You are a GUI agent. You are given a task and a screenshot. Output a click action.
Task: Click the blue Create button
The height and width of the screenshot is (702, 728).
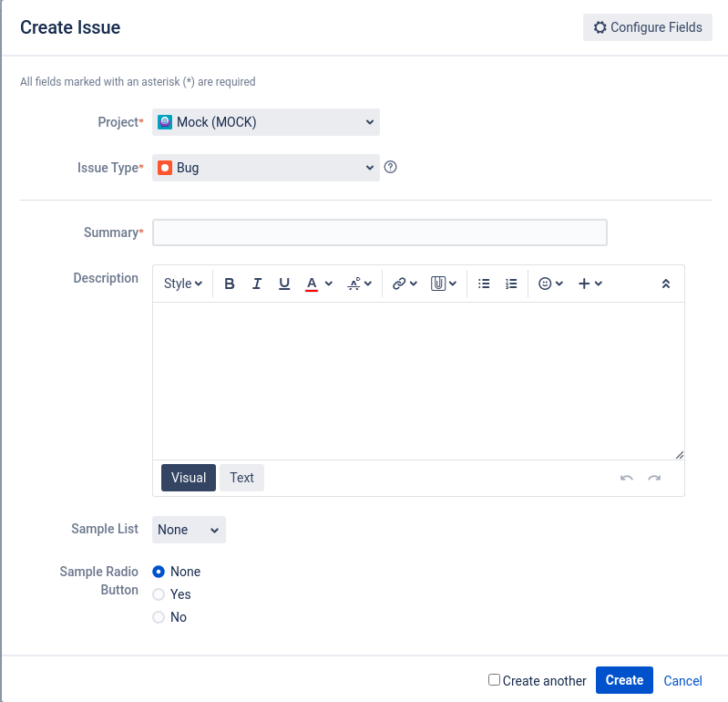[x=624, y=680]
